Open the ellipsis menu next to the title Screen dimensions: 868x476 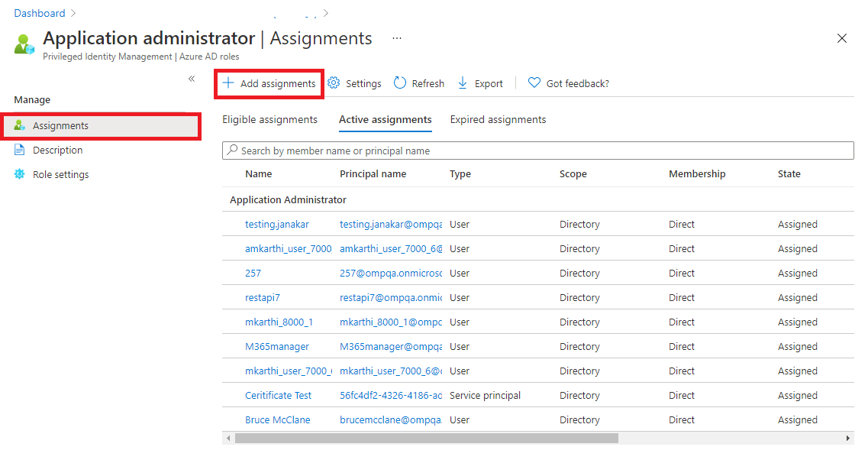(396, 38)
